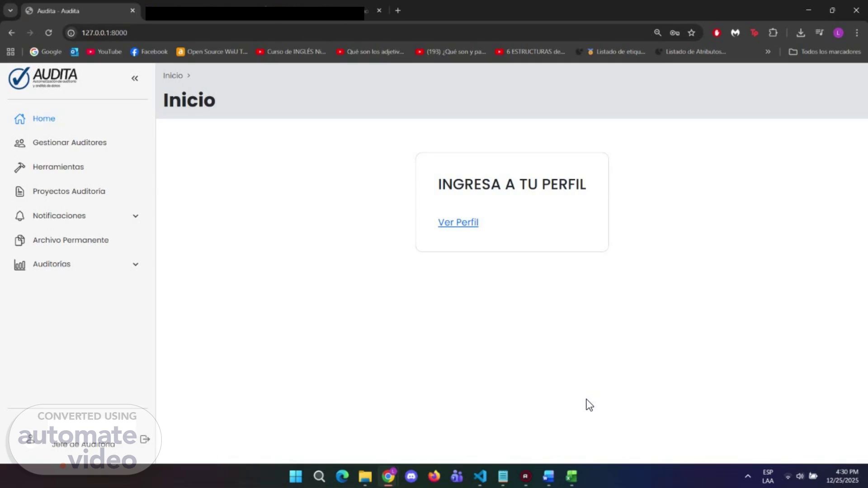Open Visual Studio Code from taskbar
This screenshot has width=868, height=488.
(x=480, y=476)
